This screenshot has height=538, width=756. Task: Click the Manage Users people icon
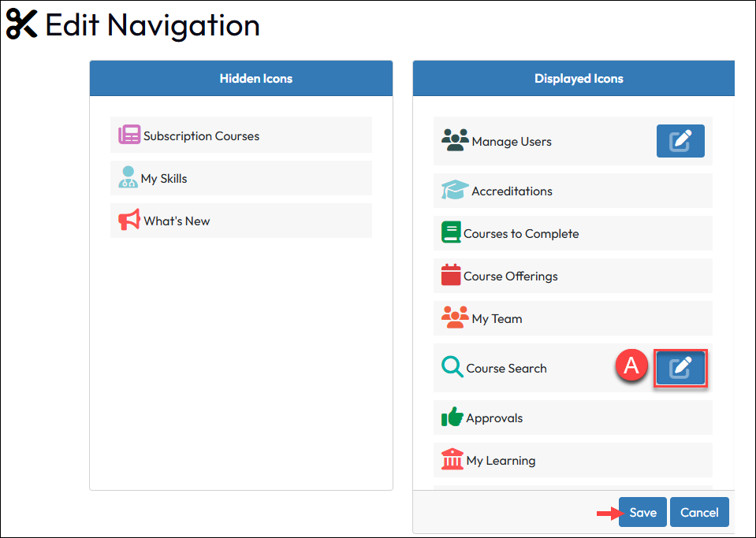point(455,140)
